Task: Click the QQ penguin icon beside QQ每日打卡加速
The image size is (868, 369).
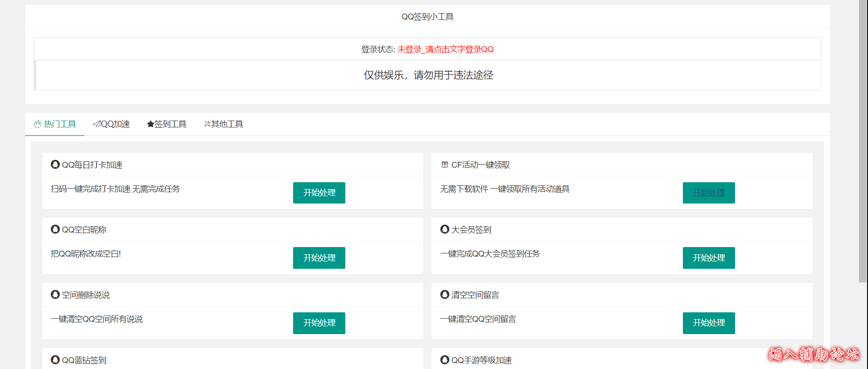Action: (x=55, y=165)
